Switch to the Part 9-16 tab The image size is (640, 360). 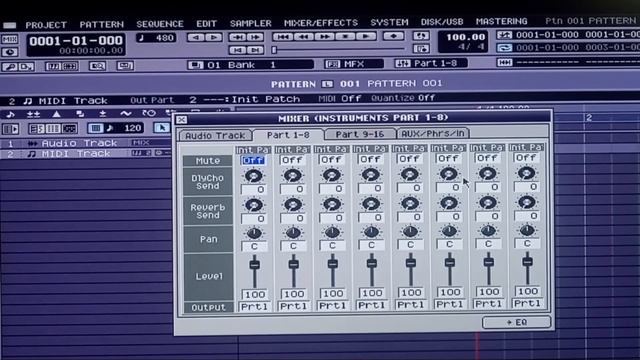360,134
